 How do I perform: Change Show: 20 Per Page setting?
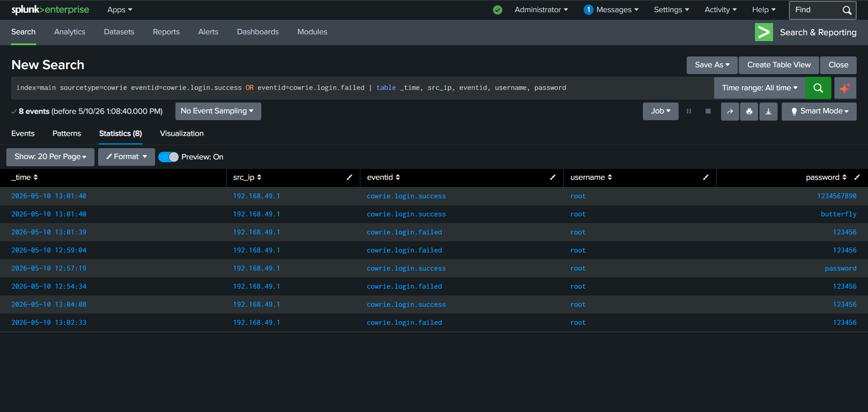click(50, 157)
